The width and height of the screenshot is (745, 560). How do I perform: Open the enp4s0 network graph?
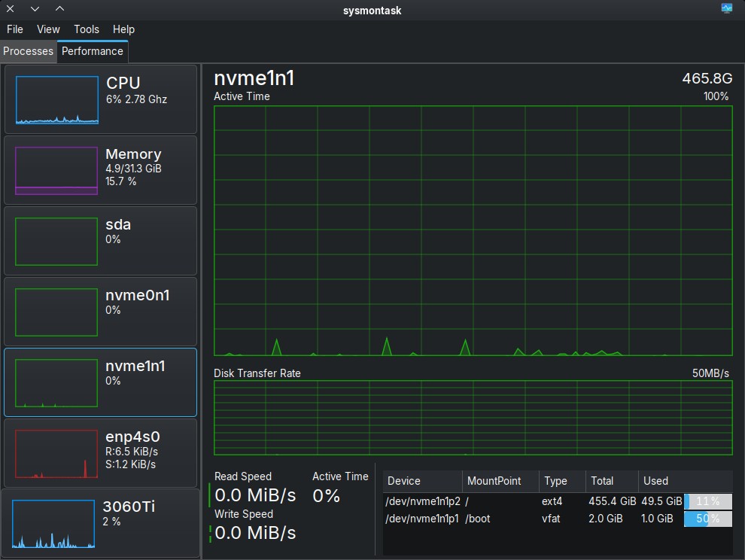coord(57,453)
